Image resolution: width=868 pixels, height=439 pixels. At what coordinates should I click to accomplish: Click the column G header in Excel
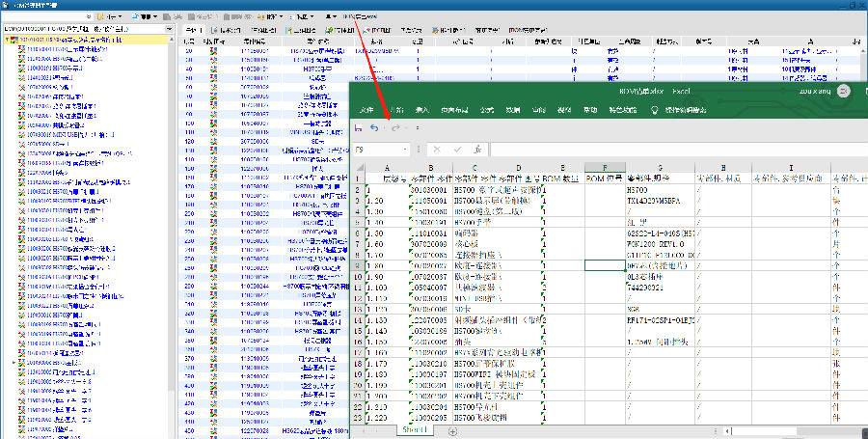[660, 169]
